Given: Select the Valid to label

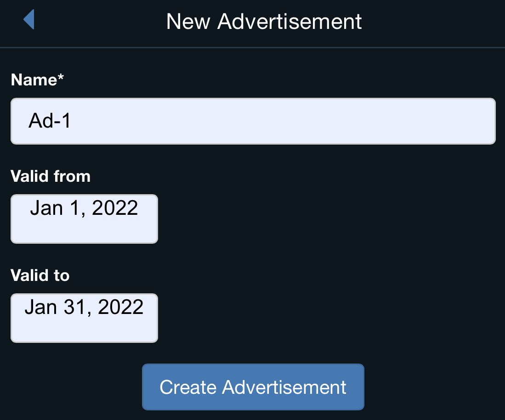Looking at the screenshot, I should pos(40,275).
